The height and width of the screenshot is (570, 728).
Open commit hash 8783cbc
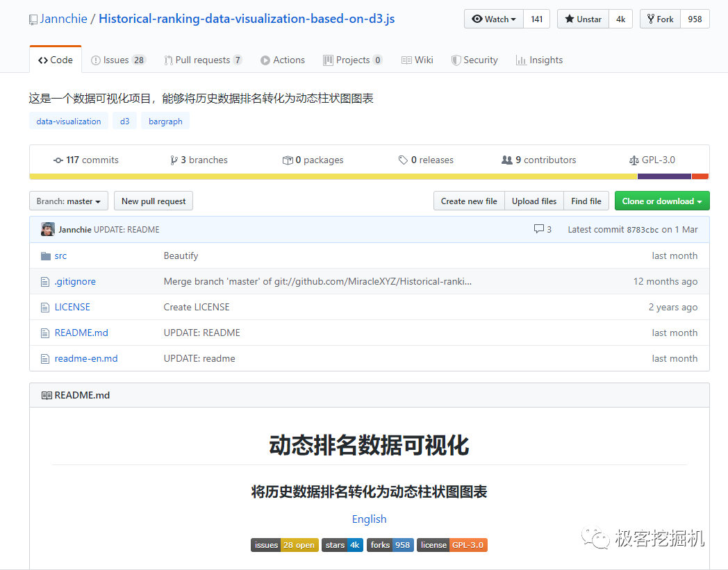pos(643,230)
